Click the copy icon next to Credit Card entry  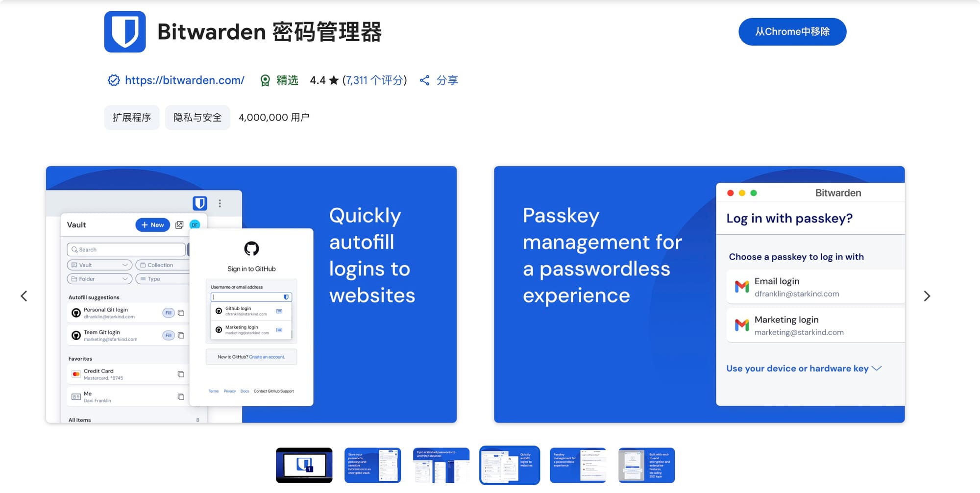coord(182,373)
